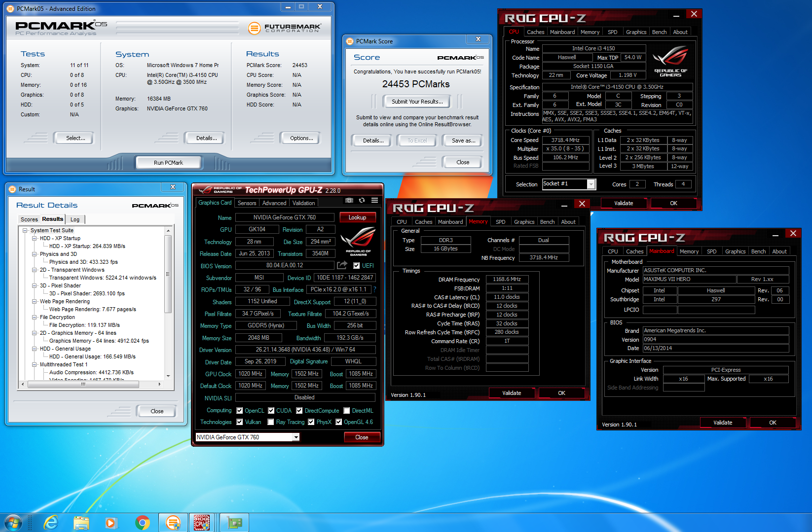Open Windows Explorer from taskbar
The height and width of the screenshot is (532, 812).
[x=81, y=523]
